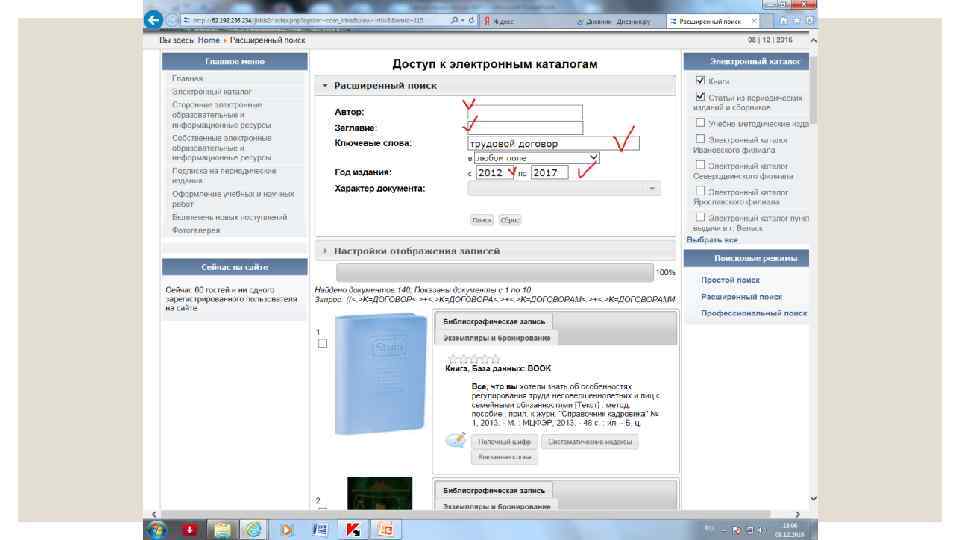Click the browser forward arrow button
The image size is (960, 540).
172,20
